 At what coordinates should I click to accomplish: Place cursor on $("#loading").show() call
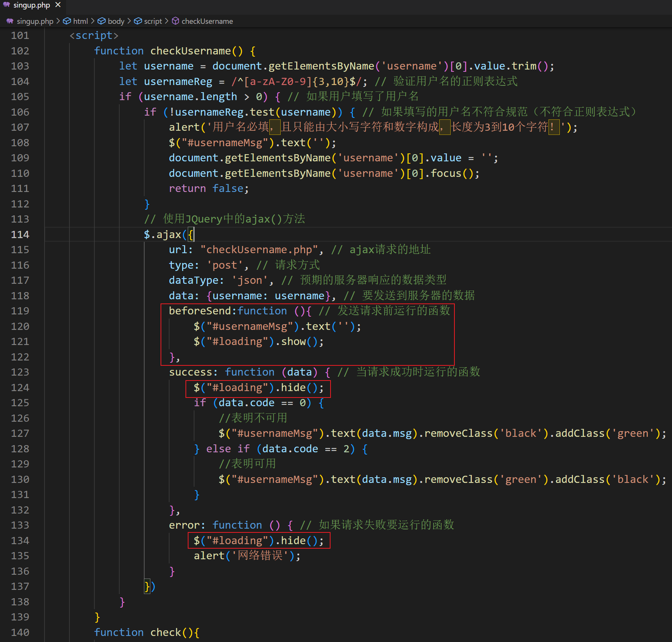coord(259,342)
